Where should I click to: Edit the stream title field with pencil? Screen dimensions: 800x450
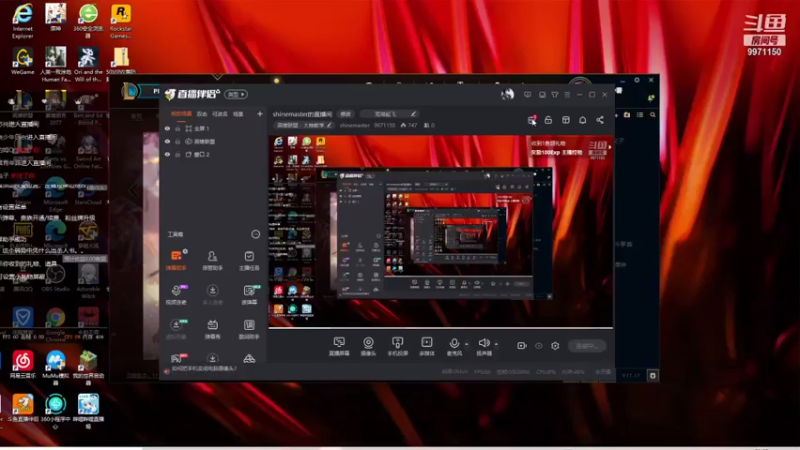[x=388, y=114]
